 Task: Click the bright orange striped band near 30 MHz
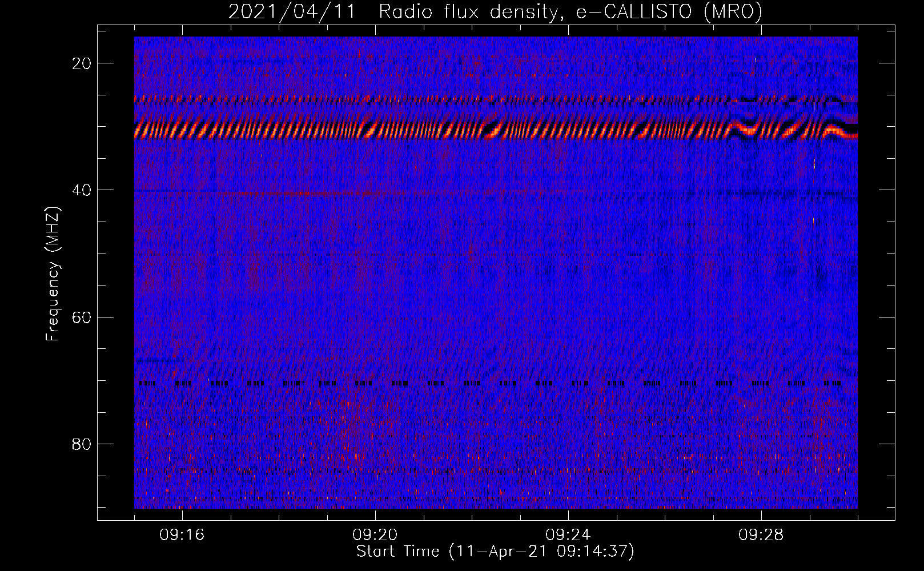click(x=496, y=130)
